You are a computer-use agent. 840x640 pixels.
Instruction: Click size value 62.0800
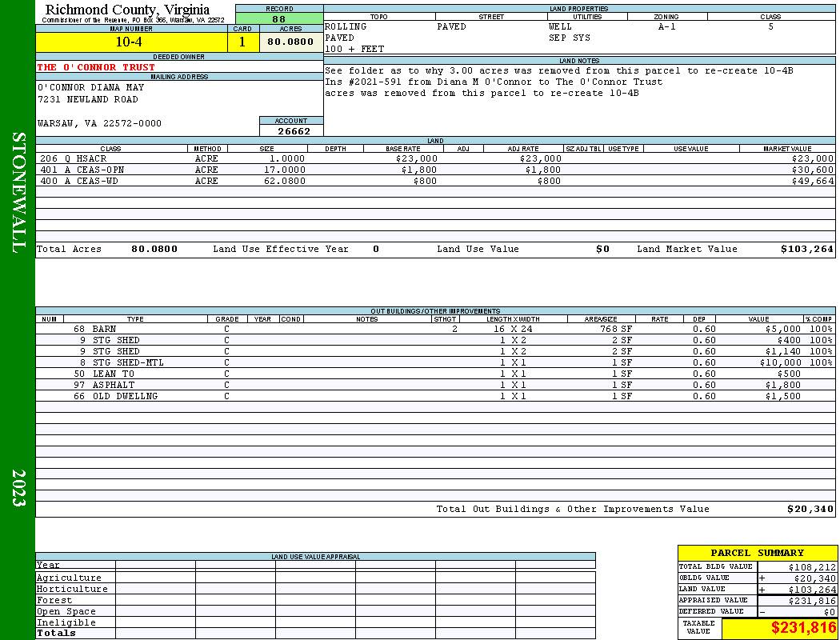(285, 181)
